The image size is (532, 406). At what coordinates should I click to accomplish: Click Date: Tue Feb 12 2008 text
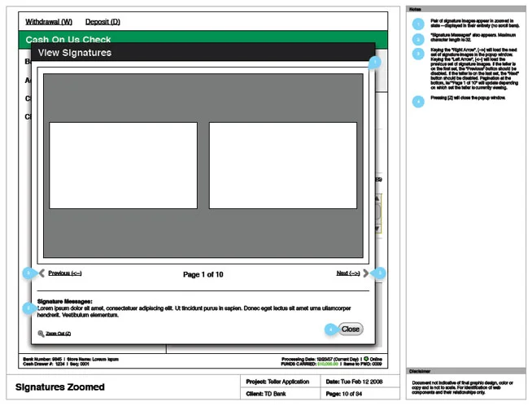pos(354,382)
